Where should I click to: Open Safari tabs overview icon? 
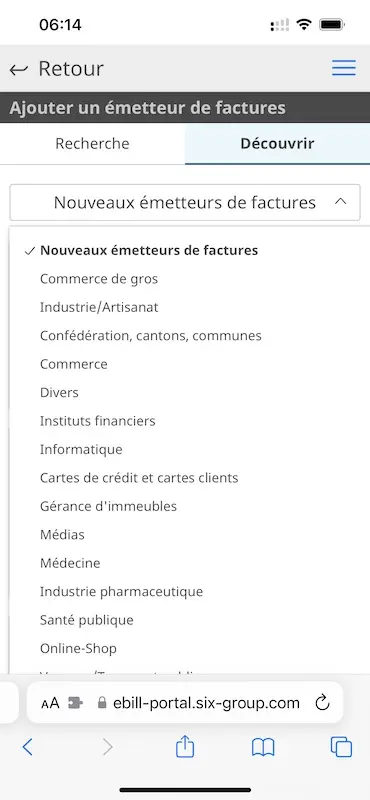[341, 747]
